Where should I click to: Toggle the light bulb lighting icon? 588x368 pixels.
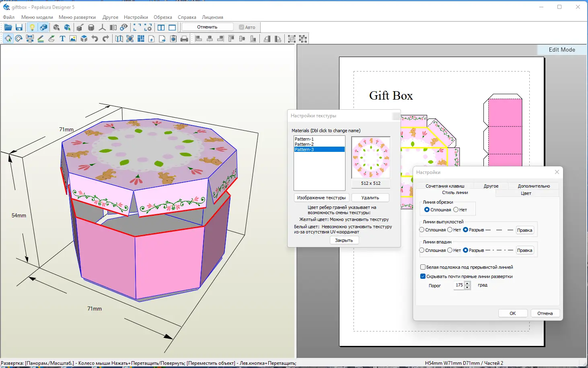click(32, 27)
